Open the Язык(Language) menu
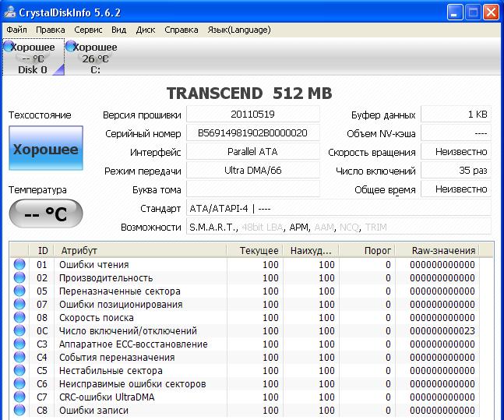Viewport: 504px width, 420px height. pos(239,30)
